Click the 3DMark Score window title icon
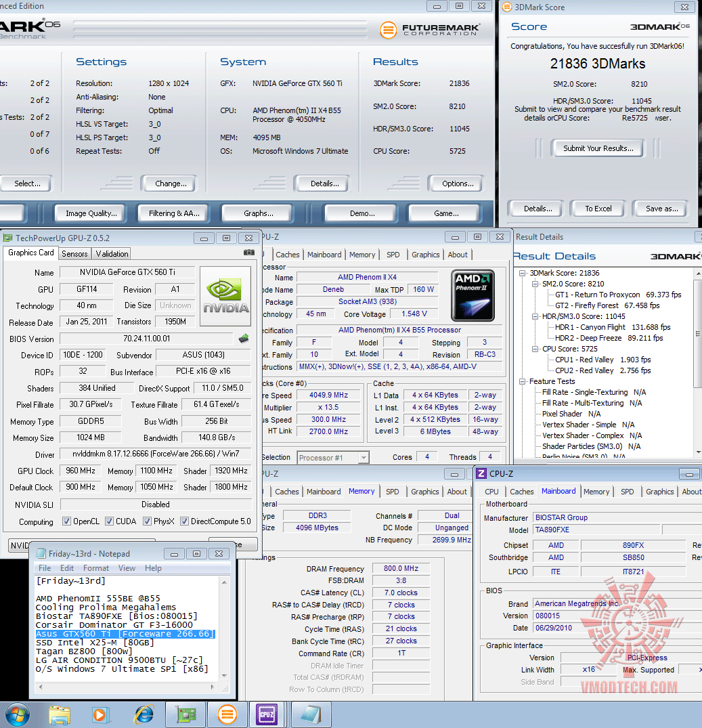This screenshot has height=728, width=702. pos(507,7)
